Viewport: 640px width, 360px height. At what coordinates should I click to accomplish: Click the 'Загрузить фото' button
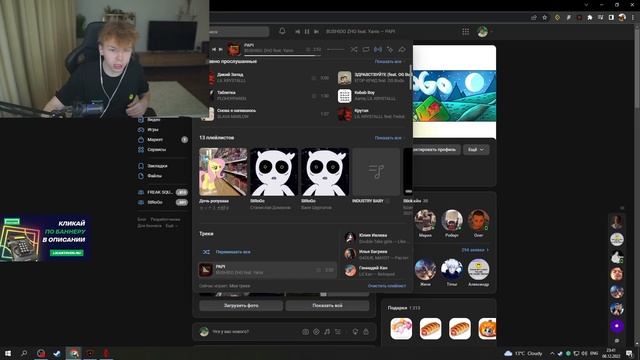[x=241, y=305]
